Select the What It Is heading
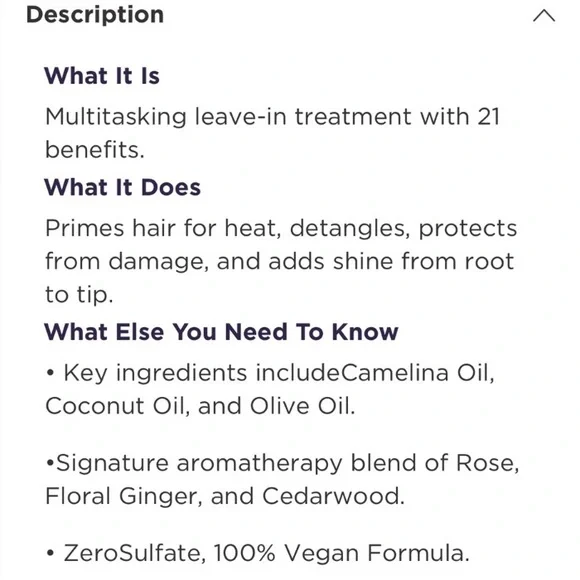This screenshot has width=580, height=580. (102, 76)
